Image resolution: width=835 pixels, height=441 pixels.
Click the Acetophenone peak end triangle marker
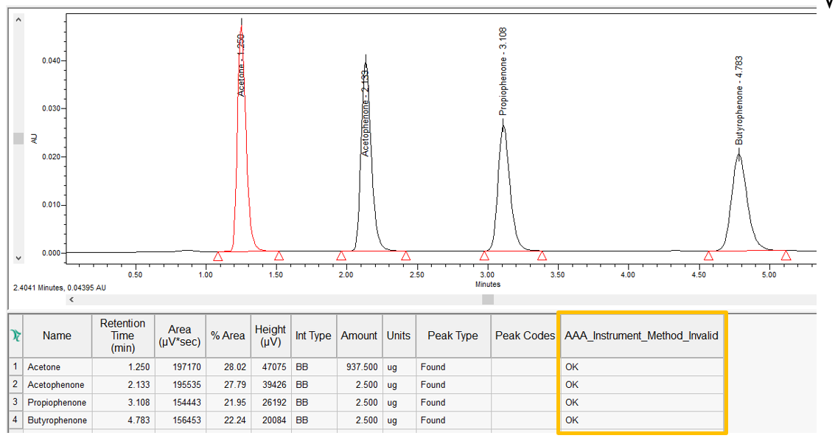pyautogui.click(x=406, y=257)
